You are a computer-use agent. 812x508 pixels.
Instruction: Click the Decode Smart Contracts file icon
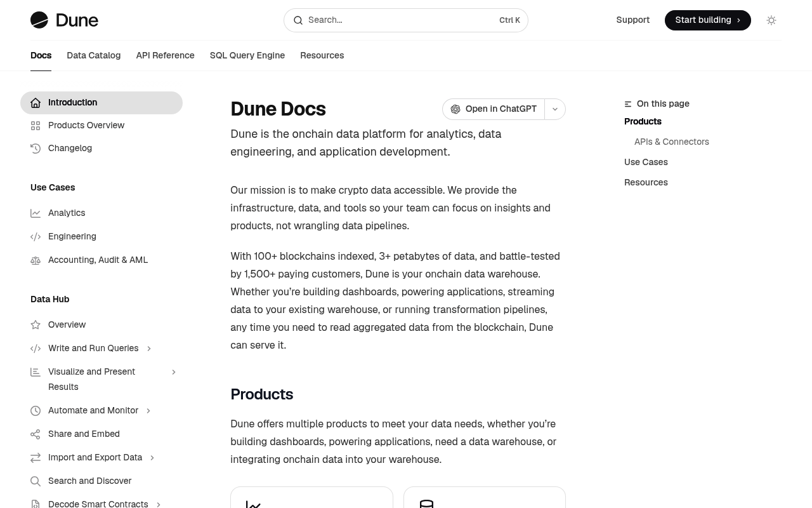tap(36, 504)
